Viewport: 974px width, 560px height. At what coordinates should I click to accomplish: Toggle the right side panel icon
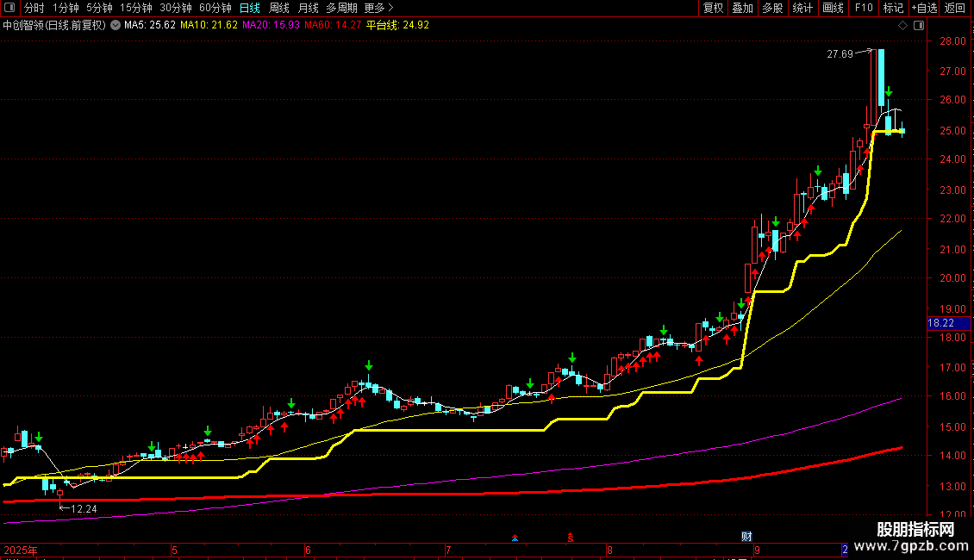[919, 26]
